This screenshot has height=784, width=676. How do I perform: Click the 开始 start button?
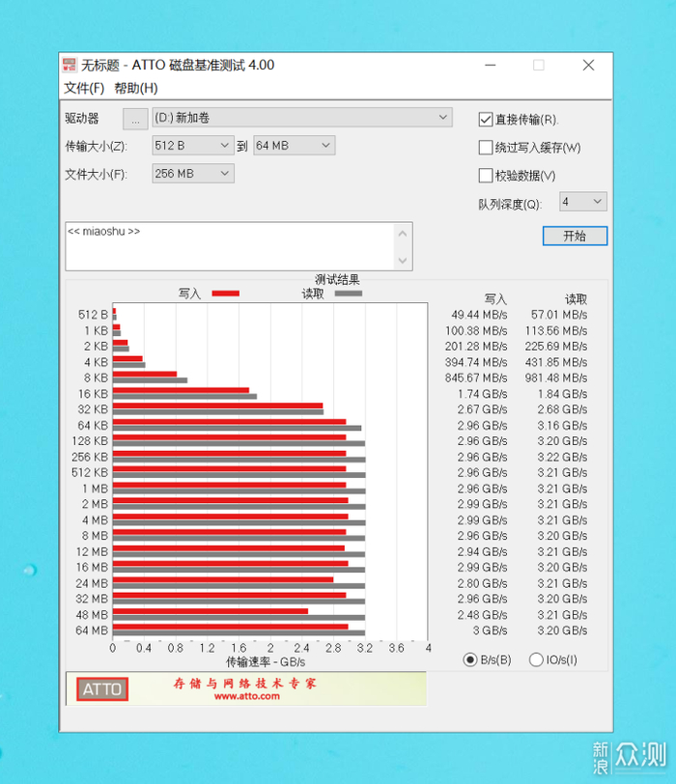point(575,236)
